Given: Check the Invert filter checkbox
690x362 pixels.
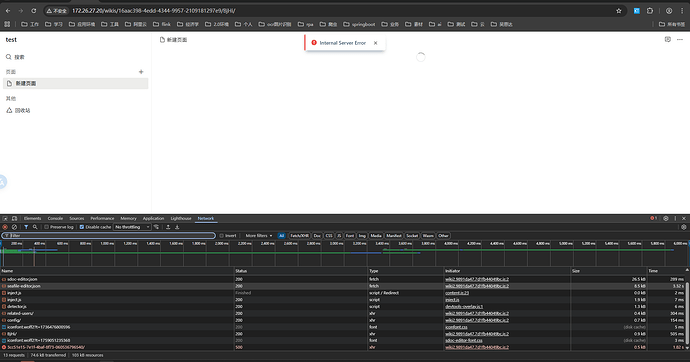Looking at the screenshot, I should pyautogui.click(x=221, y=236).
